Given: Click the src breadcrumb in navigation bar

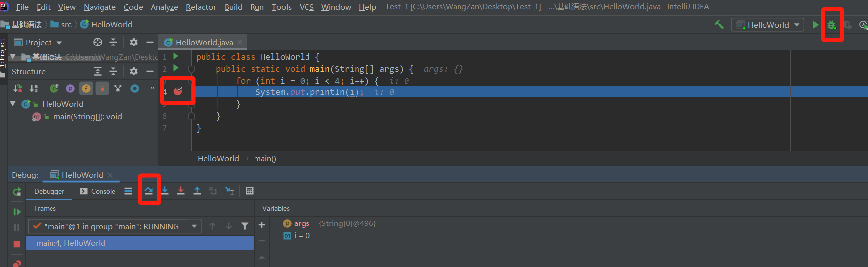Looking at the screenshot, I should (66, 24).
